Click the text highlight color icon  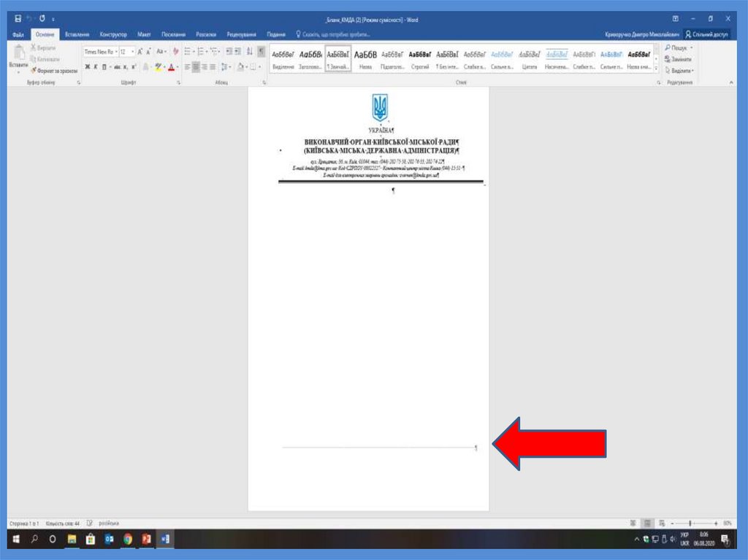pyautogui.click(x=158, y=67)
